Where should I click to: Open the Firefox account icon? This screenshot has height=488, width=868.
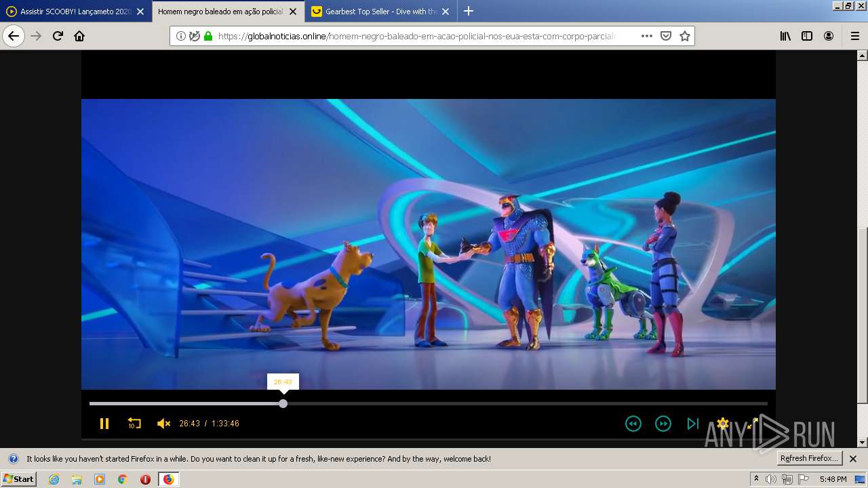(x=829, y=36)
